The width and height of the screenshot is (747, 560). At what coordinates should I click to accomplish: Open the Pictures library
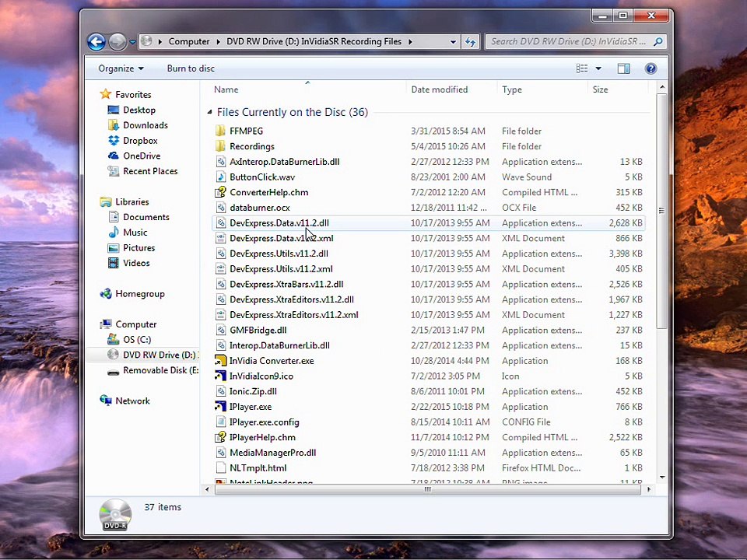pyautogui.click(x=139, y=247)
